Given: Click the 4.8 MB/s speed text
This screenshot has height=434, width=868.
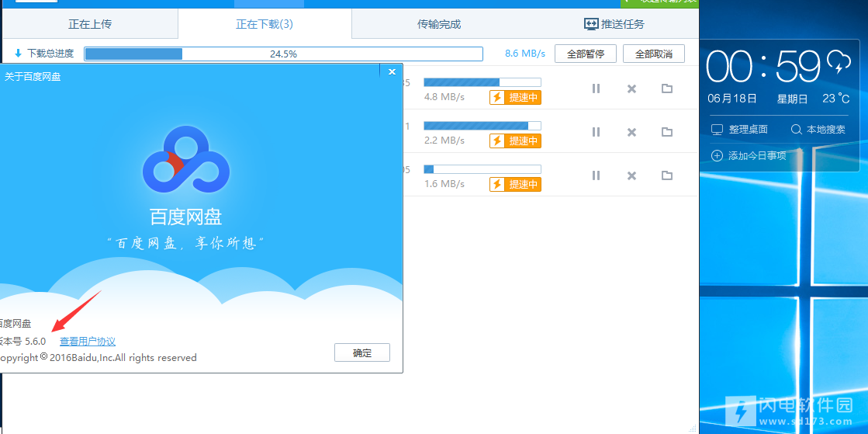Looking at the screenshot, I should coord(444,97).
